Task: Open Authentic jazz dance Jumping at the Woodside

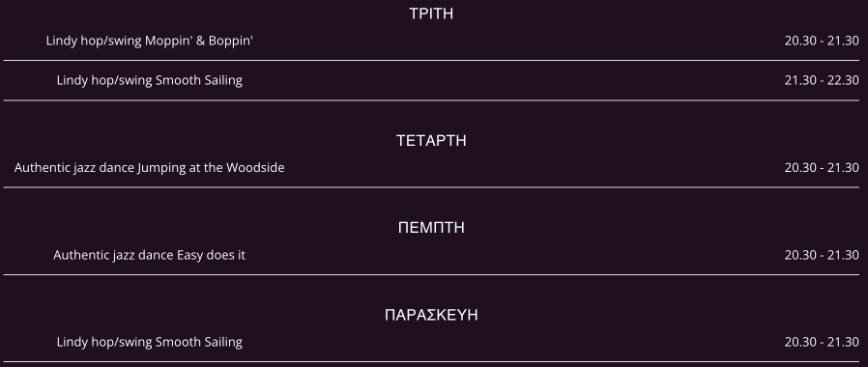Action: 150,167
